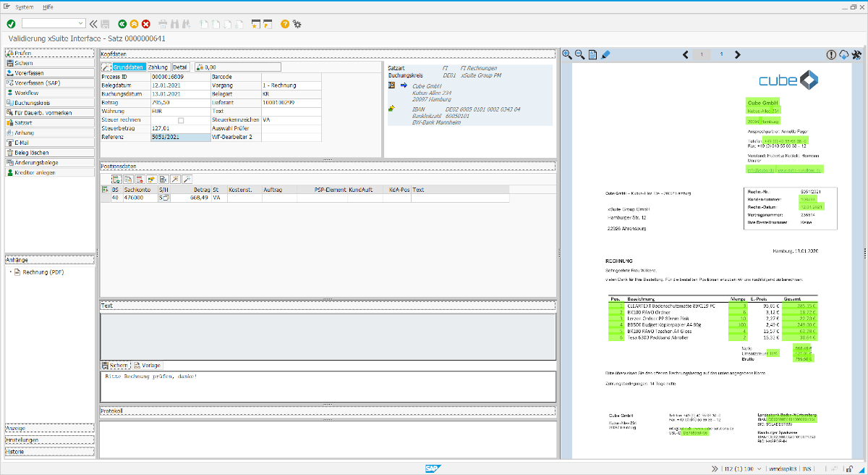Zoom out on the invoice viewer

[x=579, y=54]
